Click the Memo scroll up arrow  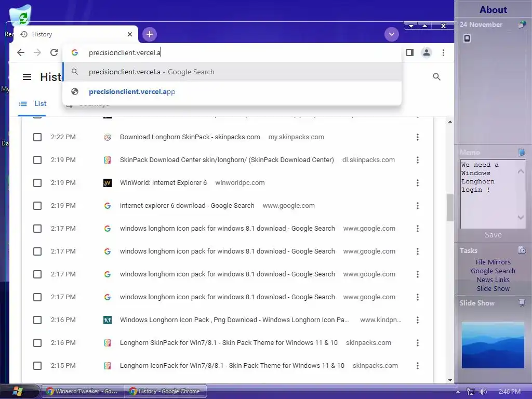521,171
